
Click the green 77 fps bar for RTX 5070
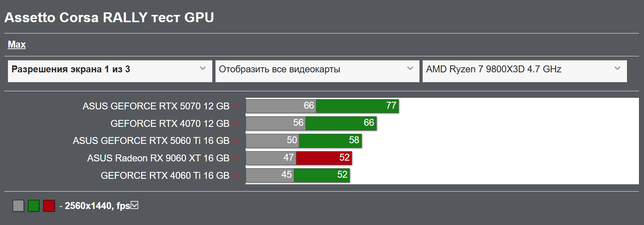(357, 106)
